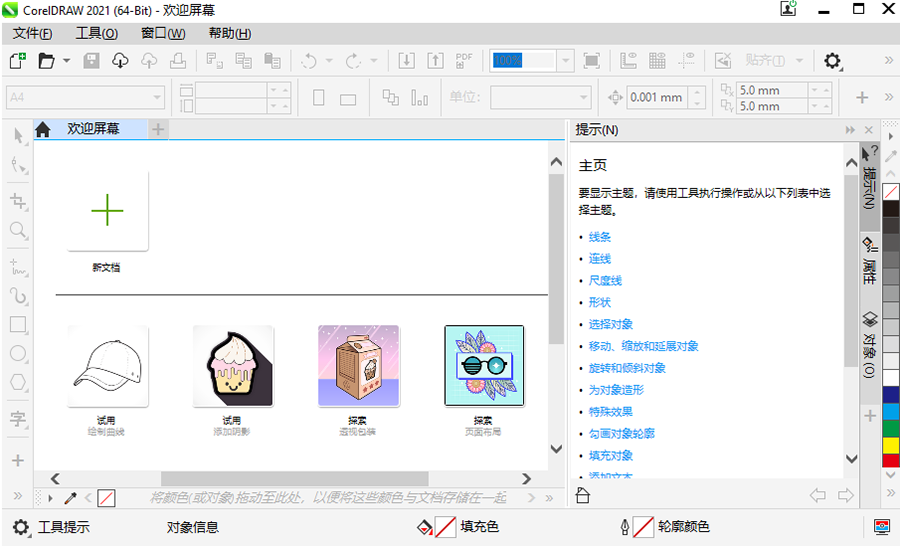This screenshot has height=546, width=900.
Task: Toggle show grid icon
Action: pos(657,60)
